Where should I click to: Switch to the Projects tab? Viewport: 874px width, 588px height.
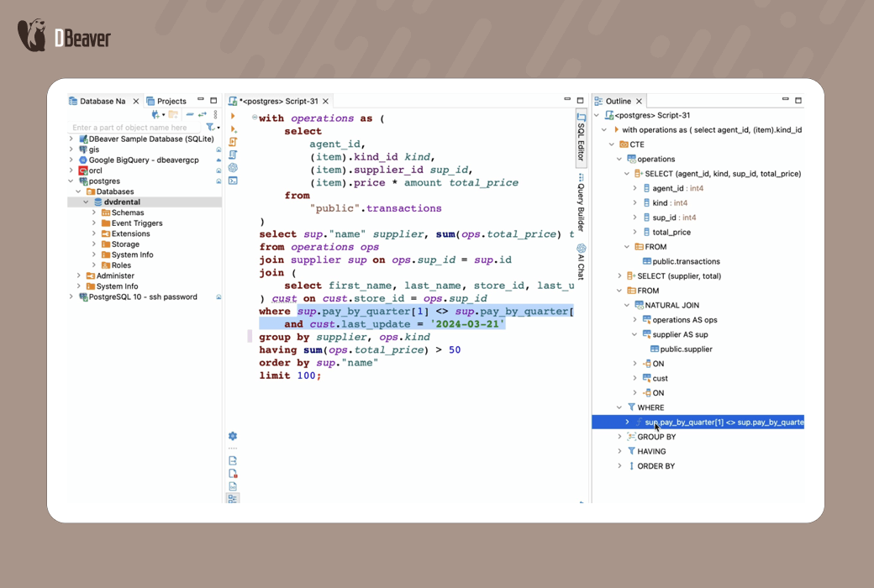(x=171, y=101)
